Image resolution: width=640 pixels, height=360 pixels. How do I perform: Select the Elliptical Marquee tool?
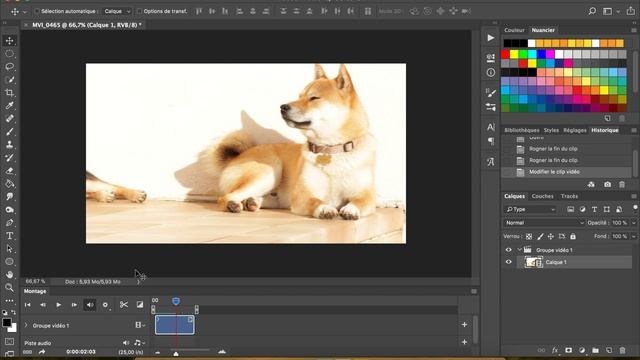[x=9, y=54]
